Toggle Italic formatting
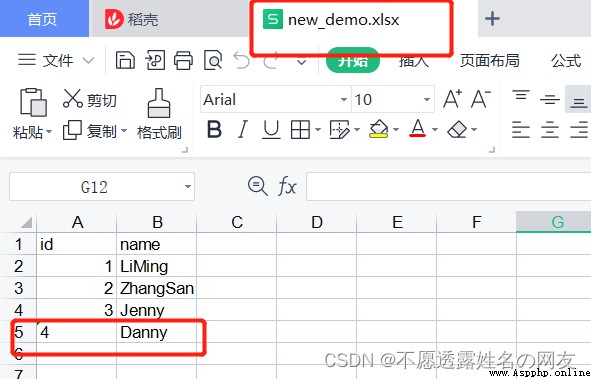Viewport: 591px width, 379px height. (243, 130)
